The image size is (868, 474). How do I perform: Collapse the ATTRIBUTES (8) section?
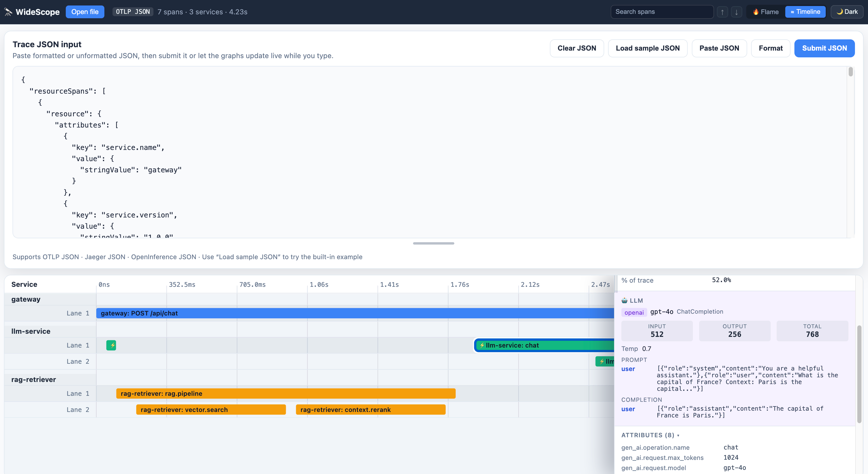coord(650,435)
